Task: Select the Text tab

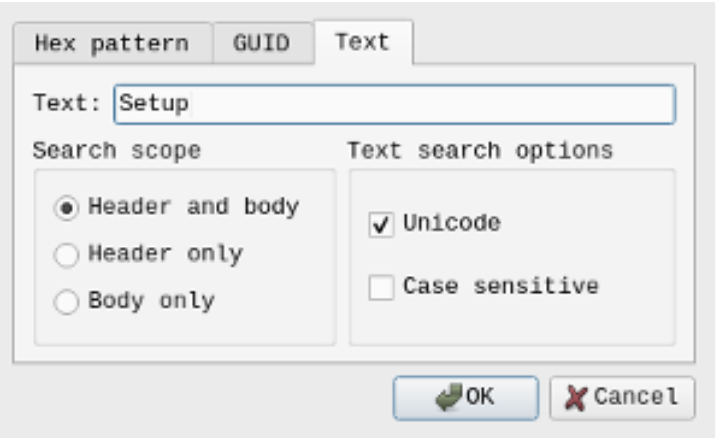Action: (x=362, y=42)
